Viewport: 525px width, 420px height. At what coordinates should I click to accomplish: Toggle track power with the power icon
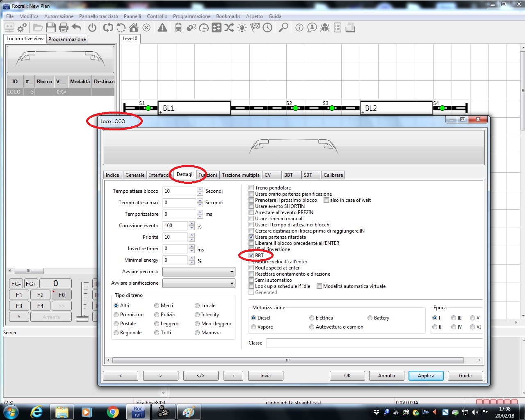(92, 28)
